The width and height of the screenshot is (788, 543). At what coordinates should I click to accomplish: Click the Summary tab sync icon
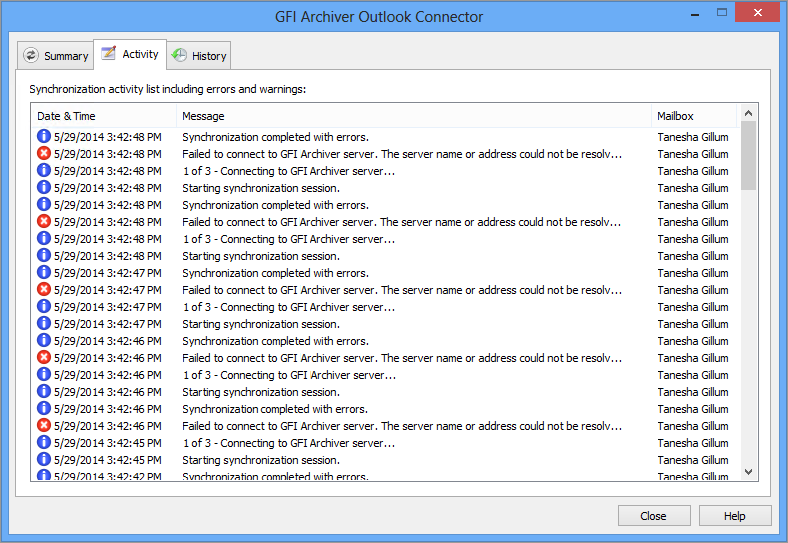(x=31, y=56)
